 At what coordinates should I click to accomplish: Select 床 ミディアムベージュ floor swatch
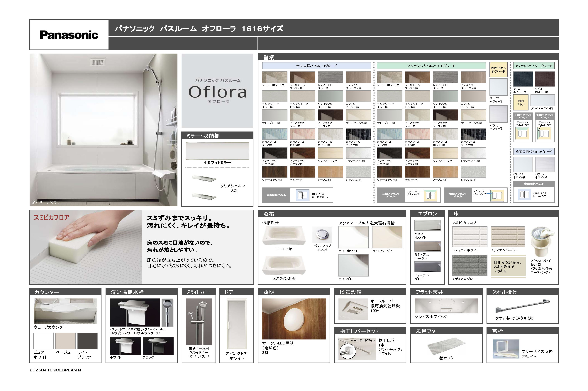click(508, 236)
